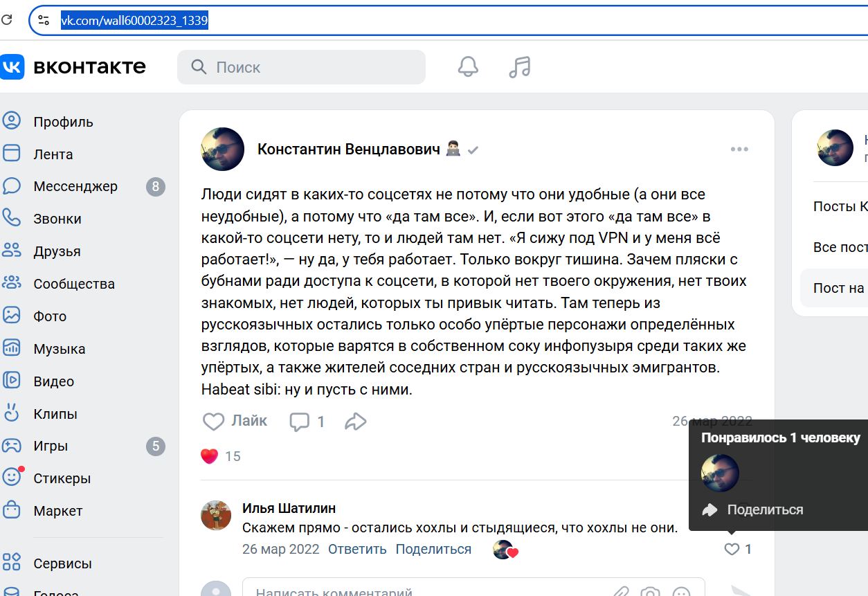Open the Игры section with 5 notifications
Screen dimensions: 868x596
tap(50, 446)
